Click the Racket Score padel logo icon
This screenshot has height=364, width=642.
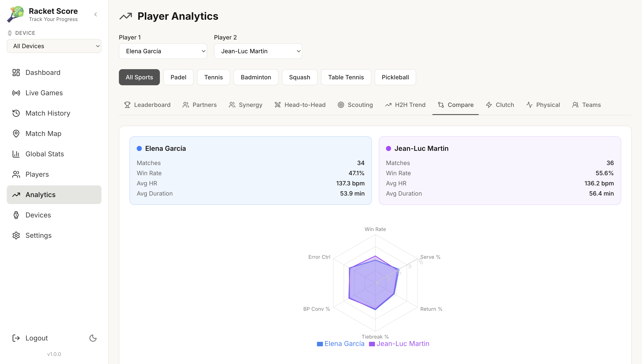click(x=15, y=14)
